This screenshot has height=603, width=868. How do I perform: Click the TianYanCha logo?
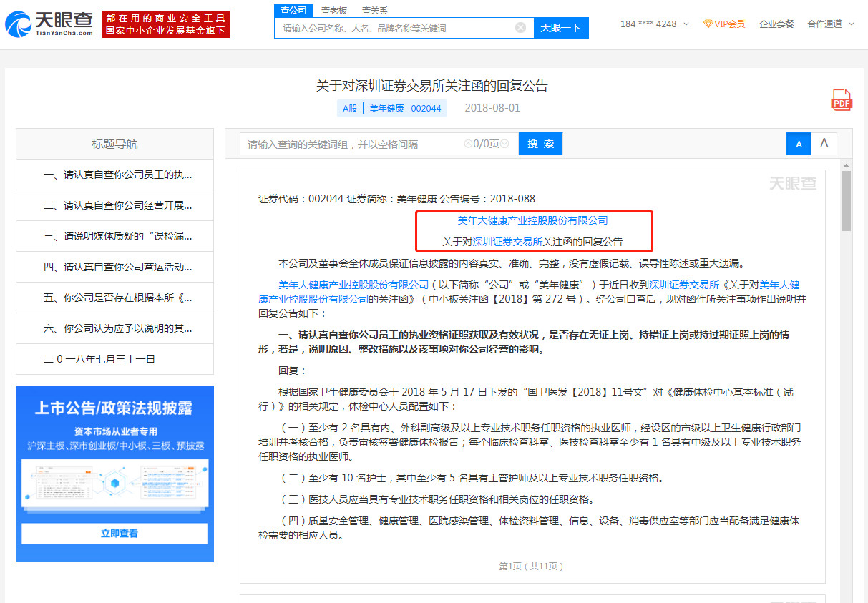click(x=49, y=24)
